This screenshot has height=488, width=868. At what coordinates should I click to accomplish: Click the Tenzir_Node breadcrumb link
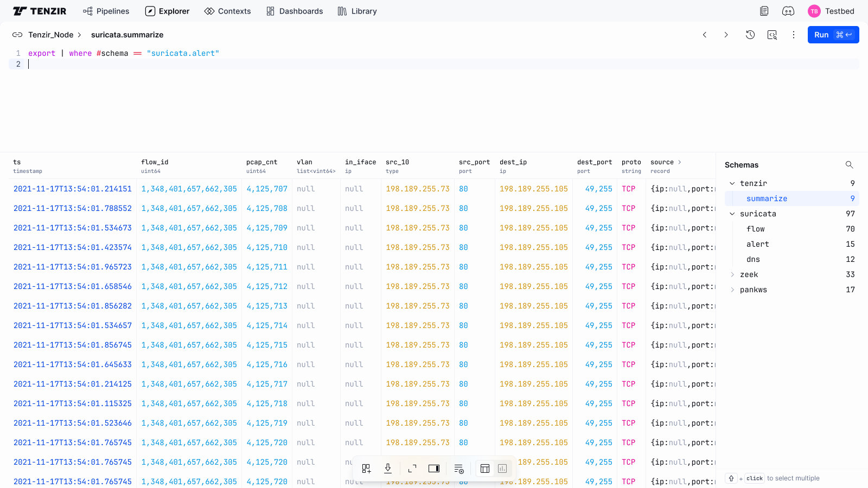coord(50,35)
